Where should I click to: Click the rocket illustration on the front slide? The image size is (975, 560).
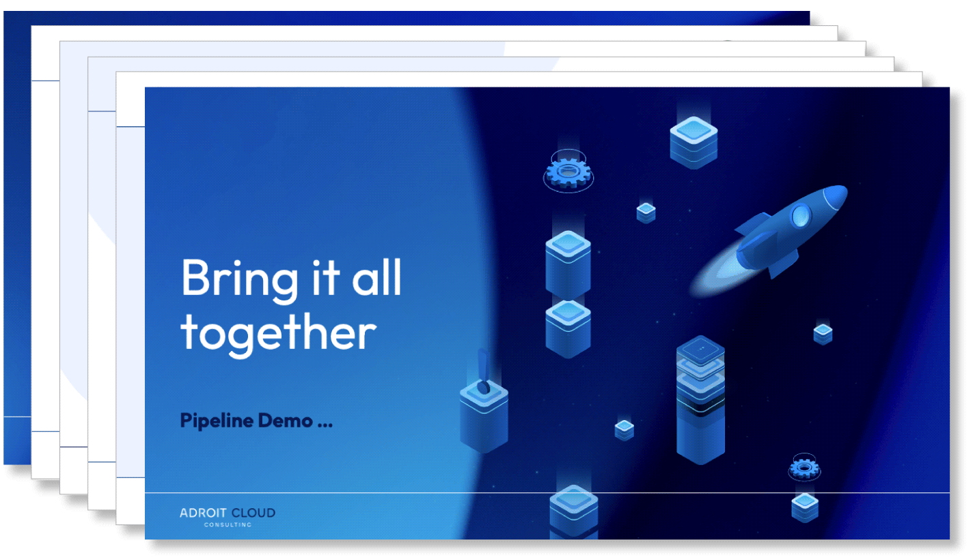point(769,240)
